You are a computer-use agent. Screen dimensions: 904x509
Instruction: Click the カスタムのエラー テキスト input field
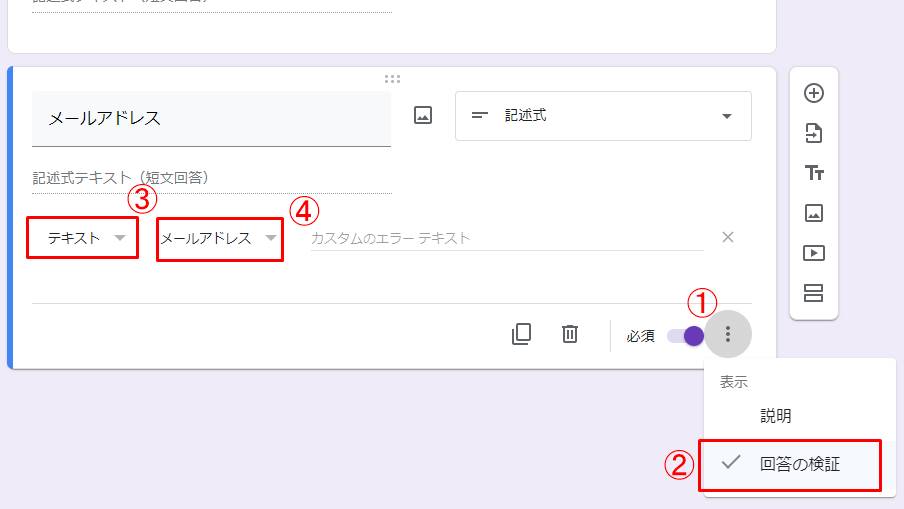pos(507,238)
